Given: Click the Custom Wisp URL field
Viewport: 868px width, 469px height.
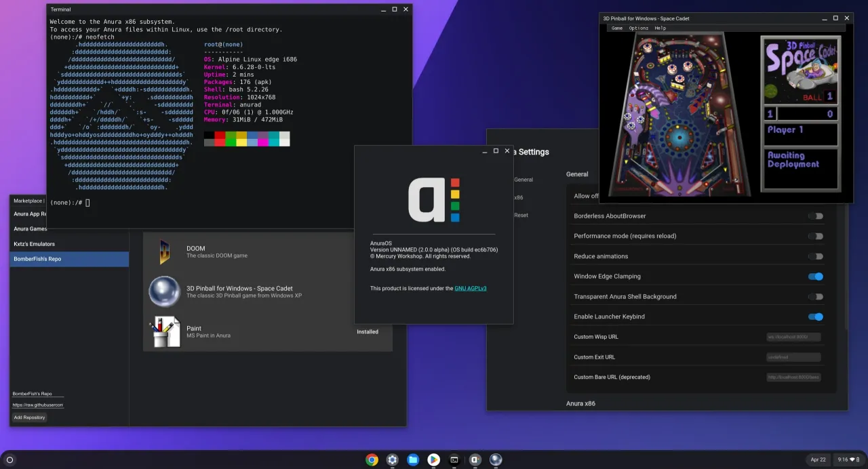Looking at the screenshot, I should point(793,337).
